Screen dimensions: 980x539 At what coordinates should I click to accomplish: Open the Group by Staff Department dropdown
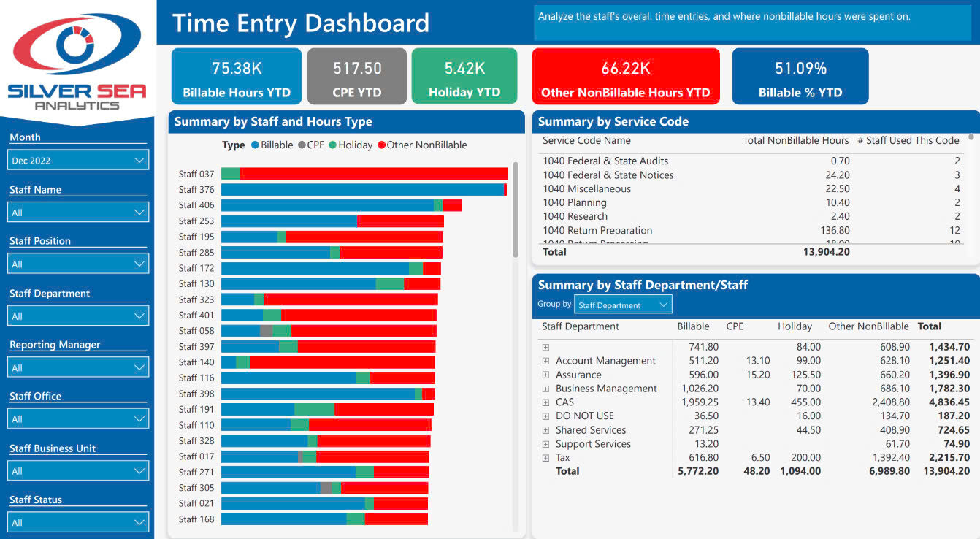[623, 305]
